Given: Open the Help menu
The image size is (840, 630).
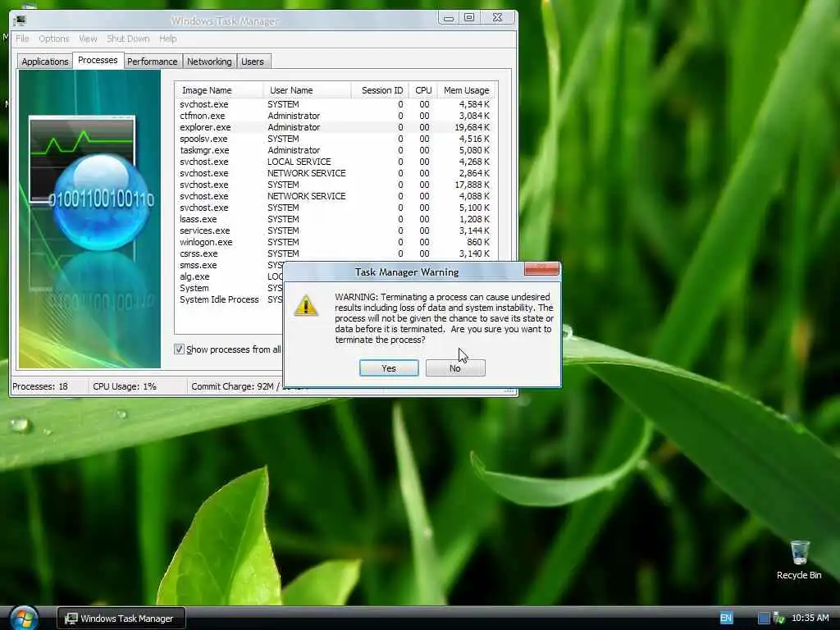Looking at the screenshot, I should pos(167,39).
